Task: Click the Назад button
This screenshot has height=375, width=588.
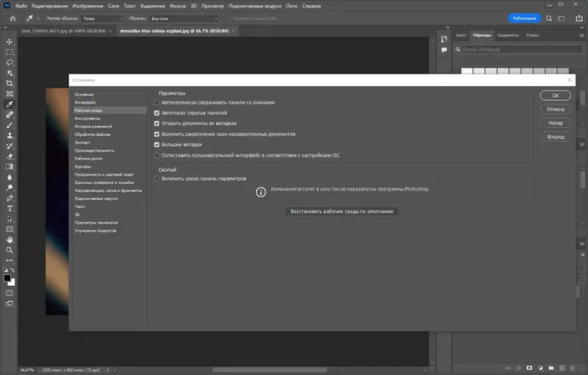Action: (x=556, y=123)
